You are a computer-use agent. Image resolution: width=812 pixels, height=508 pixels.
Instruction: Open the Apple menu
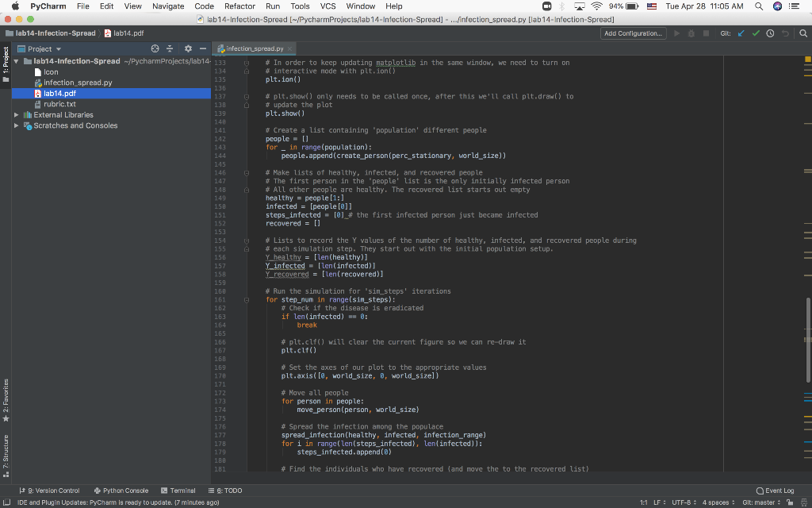click(15, 6)
